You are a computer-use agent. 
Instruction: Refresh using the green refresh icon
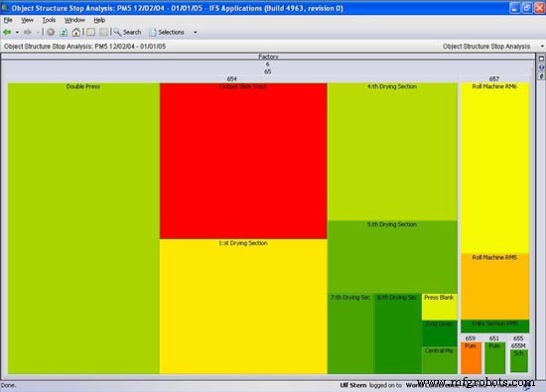tap(64, 33)
